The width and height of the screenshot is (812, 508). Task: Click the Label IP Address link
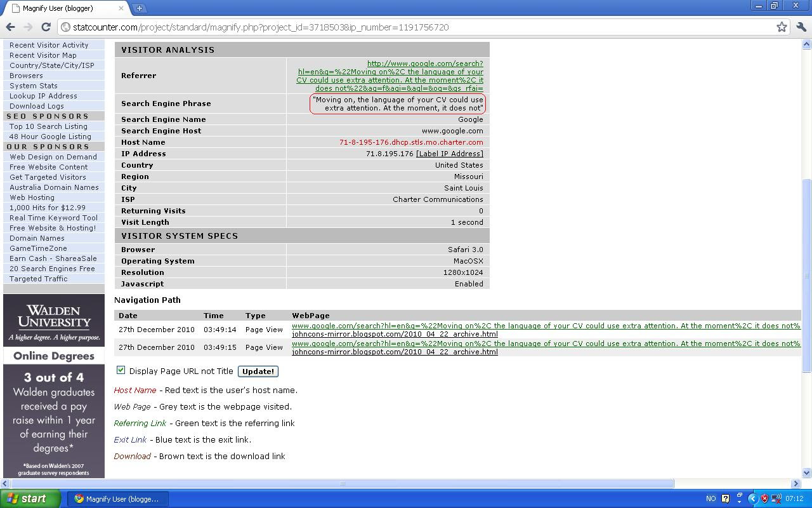pyautogui.click(x=449, y=154)
